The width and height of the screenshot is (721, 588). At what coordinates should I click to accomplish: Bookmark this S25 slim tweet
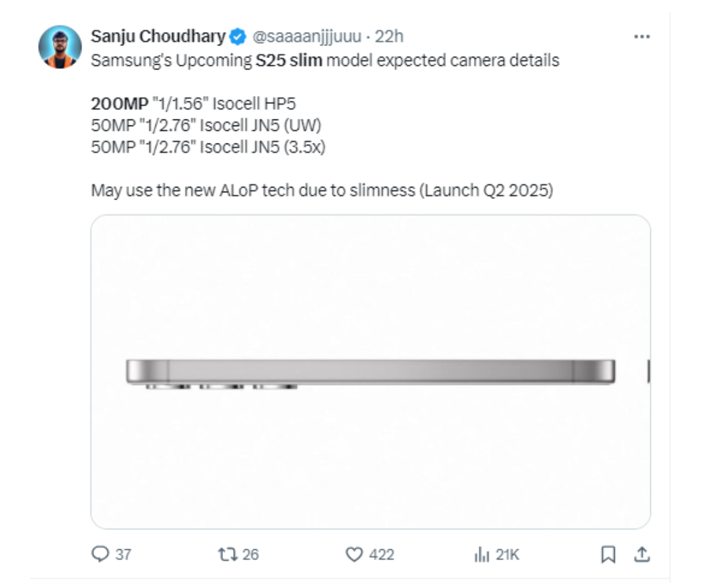608,554
